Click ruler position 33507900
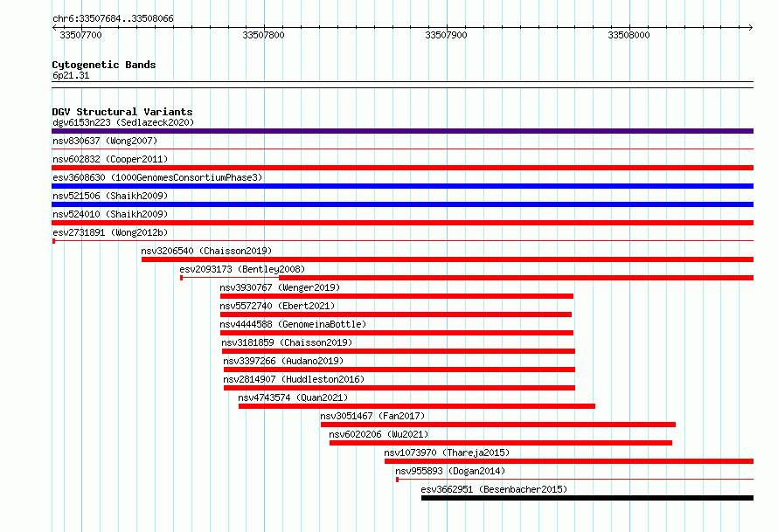 coord(446,35)
